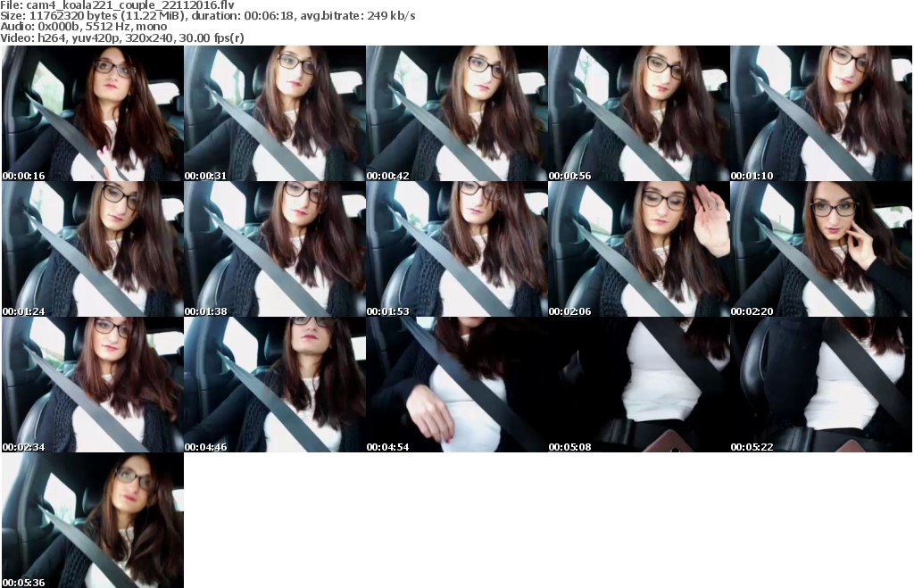Select the thumbnail frame at 00:00:56
The height and width of the screenshot is (588, 914).
click(x=639, y=113)
